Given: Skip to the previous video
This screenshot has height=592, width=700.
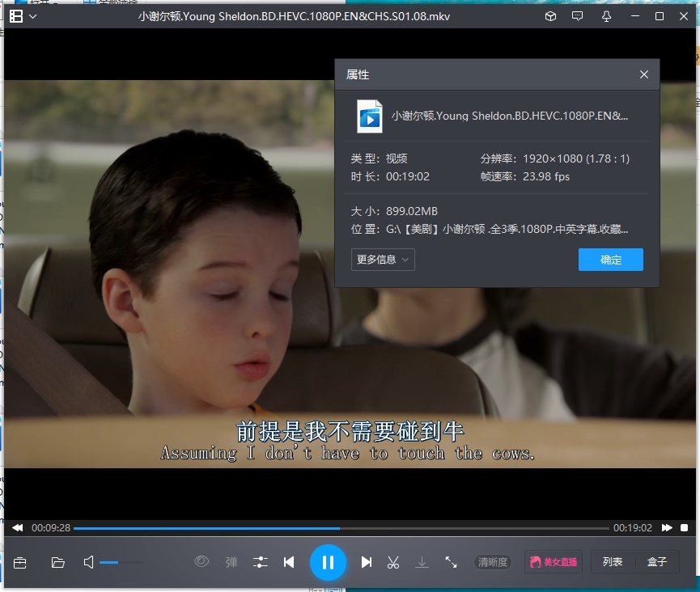Looking at the screenshot, I should pos(289,562).
